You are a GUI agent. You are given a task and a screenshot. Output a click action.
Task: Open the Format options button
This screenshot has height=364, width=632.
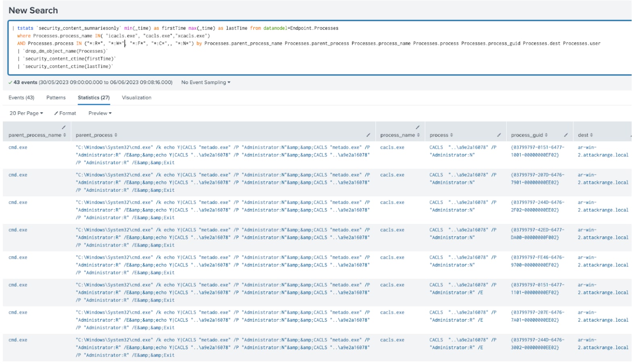pos(65,113)
